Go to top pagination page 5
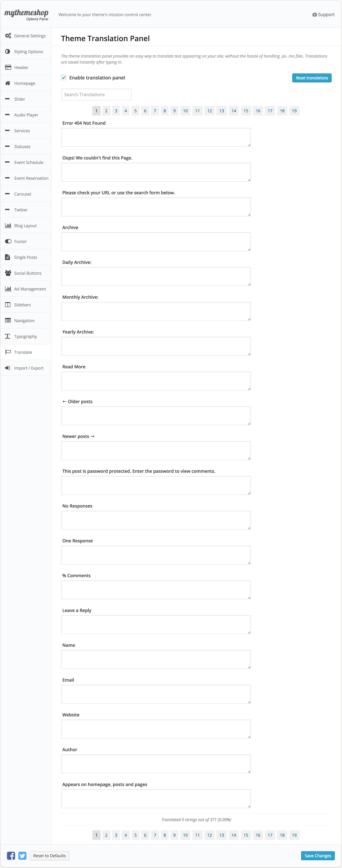342x868 pixels. 135,111
